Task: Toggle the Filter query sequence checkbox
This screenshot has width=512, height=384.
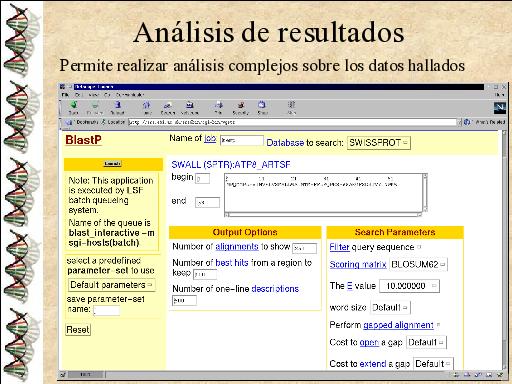Action: click(419, 247)
